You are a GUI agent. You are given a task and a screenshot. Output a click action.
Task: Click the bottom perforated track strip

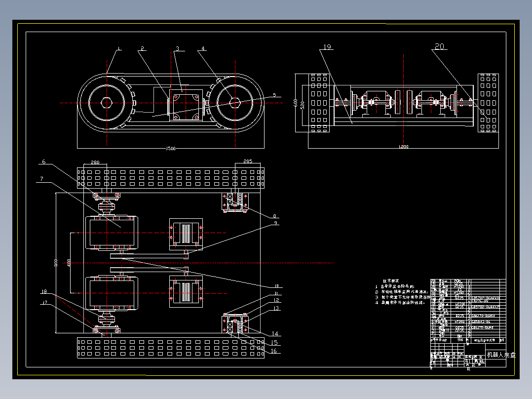click(171, 349)
